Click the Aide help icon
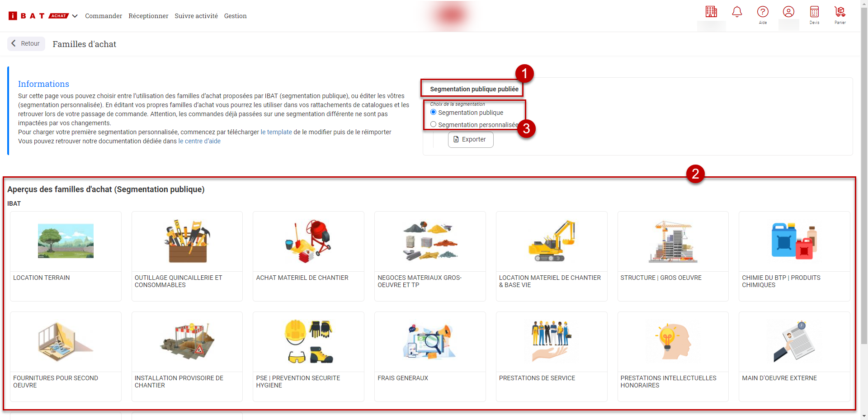The width and height of the screenshot is (868, 420). pos(763,12)
